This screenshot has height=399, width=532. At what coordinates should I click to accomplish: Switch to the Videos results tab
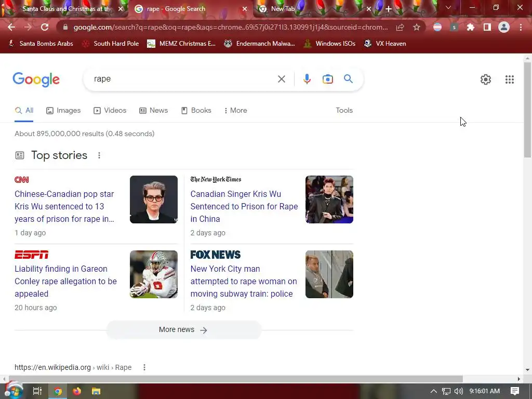coord(110,110)
